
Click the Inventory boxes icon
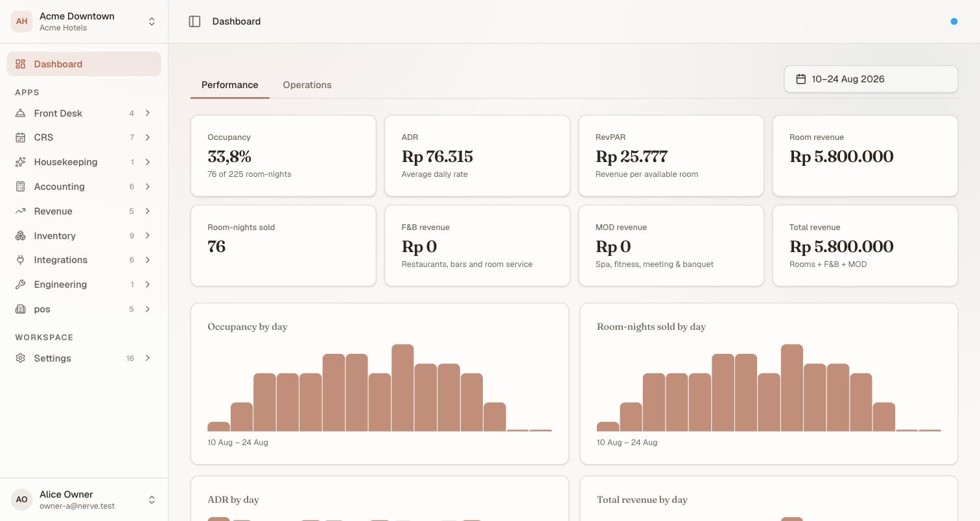point(21,236)
